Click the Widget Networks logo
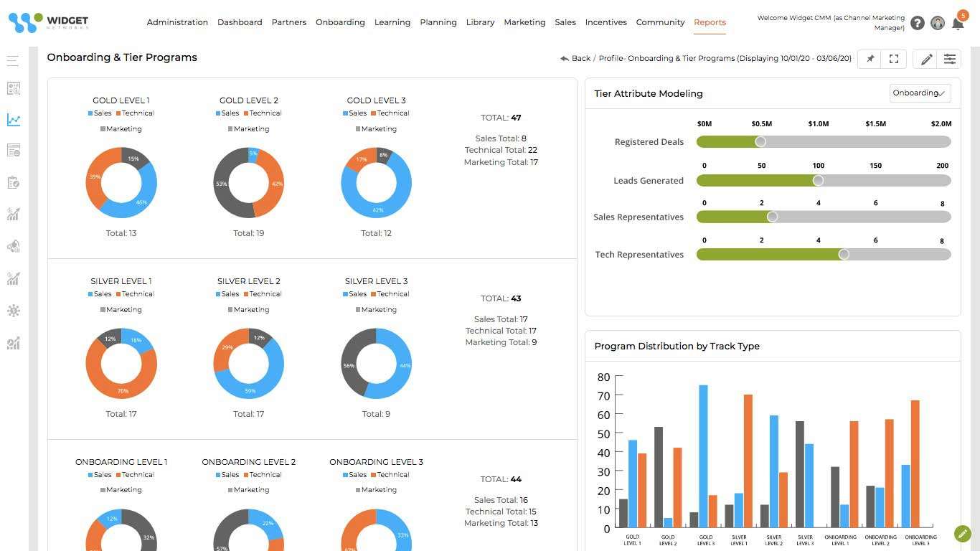The height and width of the screenshot is (551, 980). point(48,22)
